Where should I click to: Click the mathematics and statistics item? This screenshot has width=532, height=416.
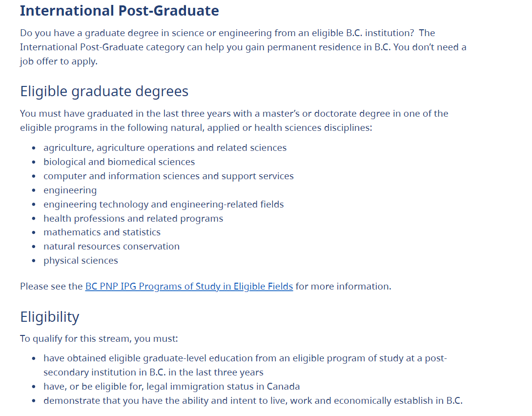102,232
